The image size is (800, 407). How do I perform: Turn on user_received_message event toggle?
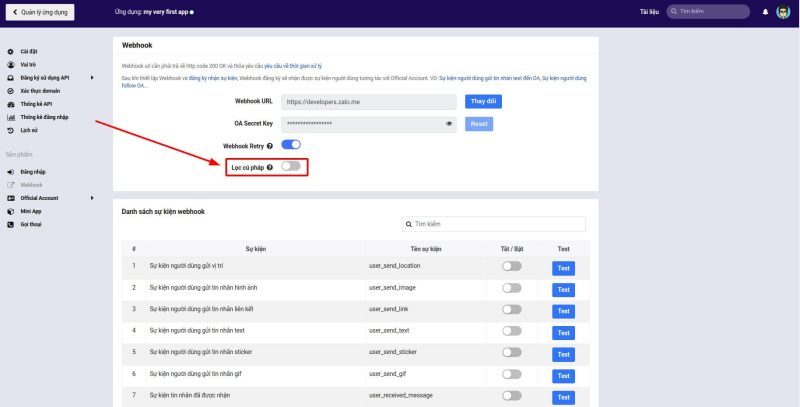coord(512,396)
